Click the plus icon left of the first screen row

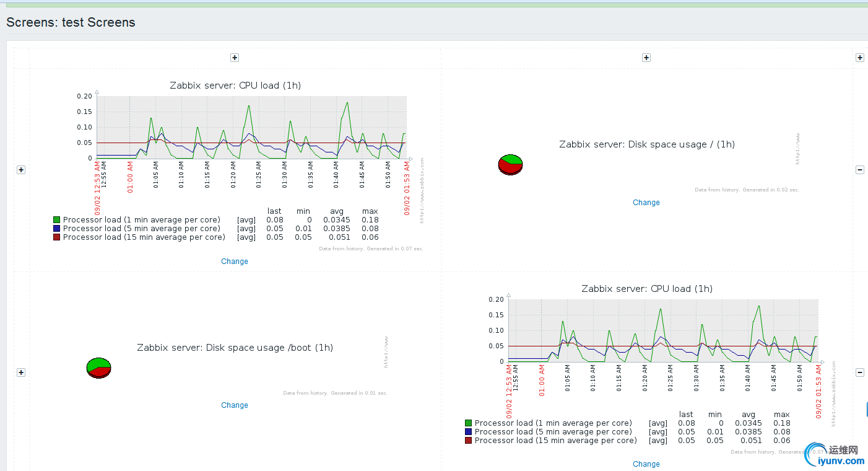pyautogui.click(x=21, y=170)
